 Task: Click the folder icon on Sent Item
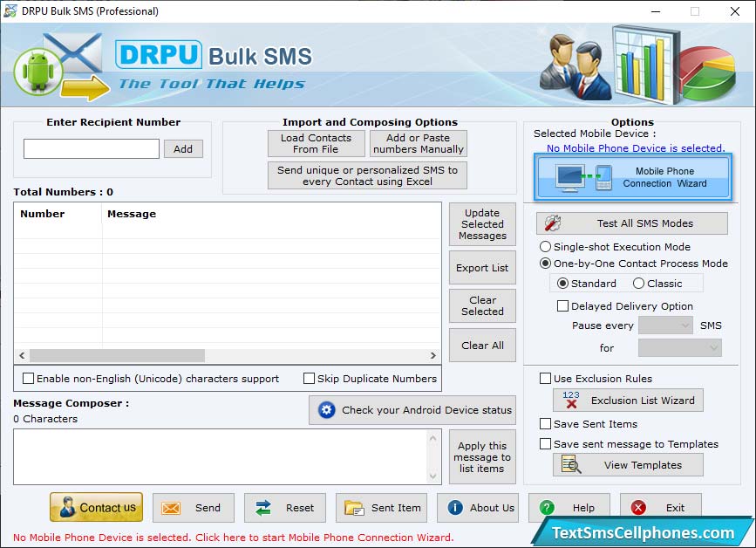point(354,508)
